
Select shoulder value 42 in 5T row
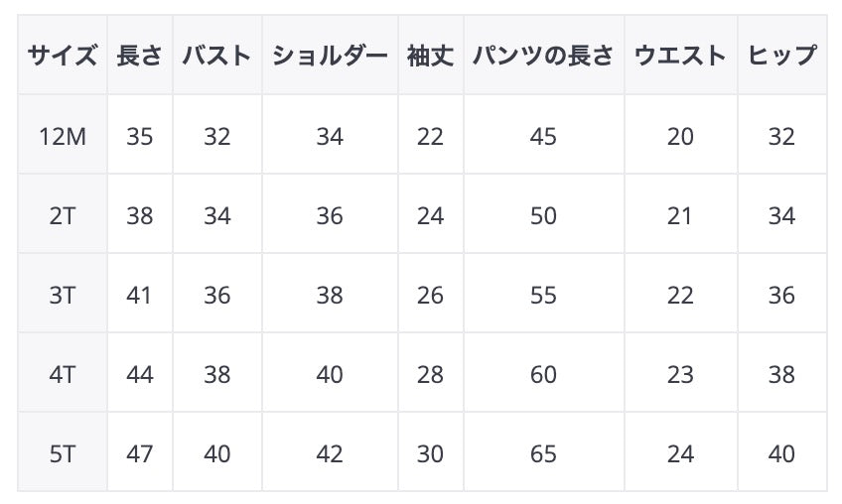pos(330,453)
